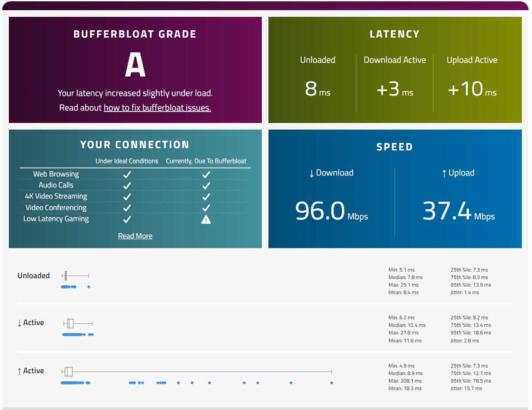
Task: Click the Upload Active 95th %ile: 78.5 ms statistic
Action: [471, 381]
